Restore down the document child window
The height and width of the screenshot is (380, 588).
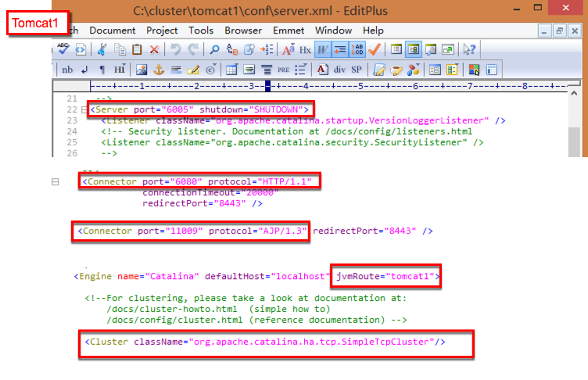click(x=560, y=30)
